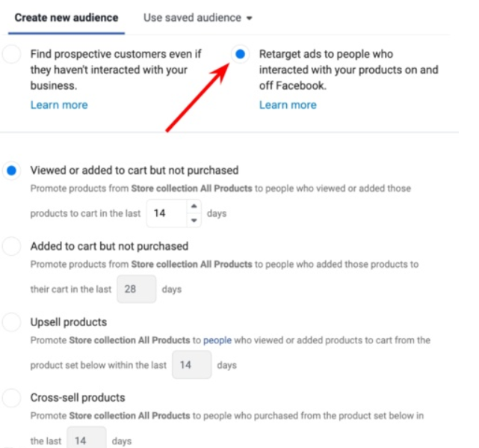479x448 pixels.
Task: Click the blue people link in Upsell
Action: (x=217, y=340)
